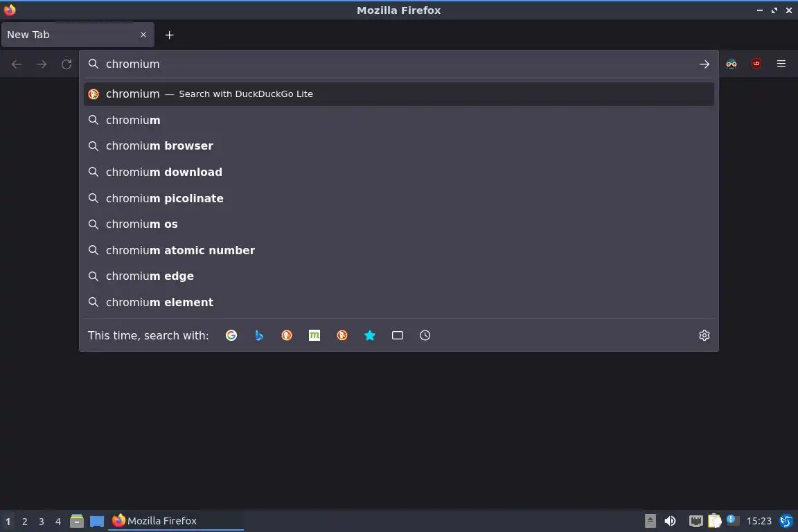Select the chromium browser suggestion

coord(399,146)
